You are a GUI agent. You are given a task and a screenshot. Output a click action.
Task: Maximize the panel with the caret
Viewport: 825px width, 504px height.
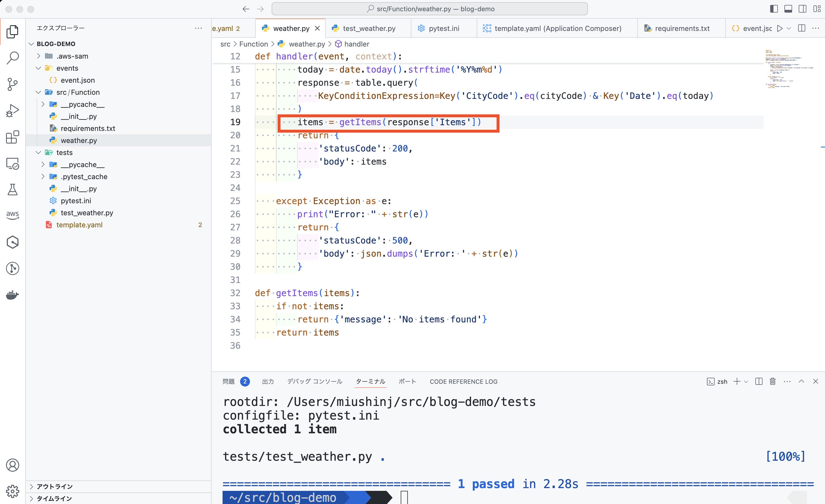tap(801, 381)
